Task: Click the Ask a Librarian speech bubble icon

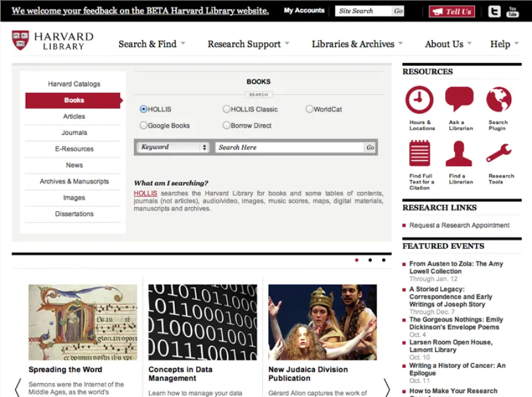Action: pos(459,99)
